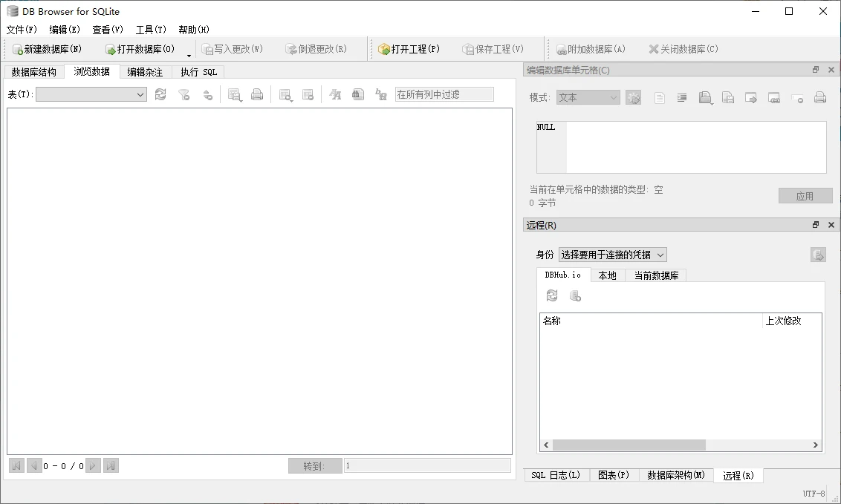Viewport: 841px width, 504px height.
Task: Click the Write Changes (写入更改) toolbar button
Action: tap(233, 49)
